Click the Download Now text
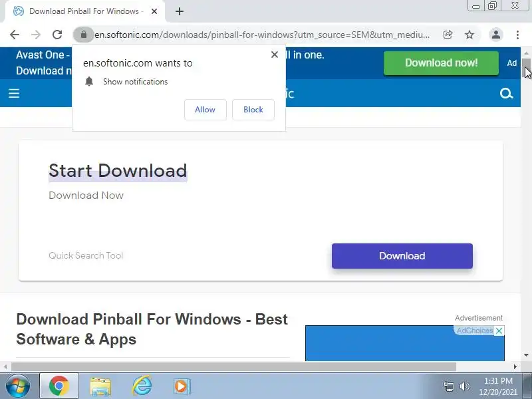Image resolution: width=532 pixels, height=399 pixels. [86, 196]
